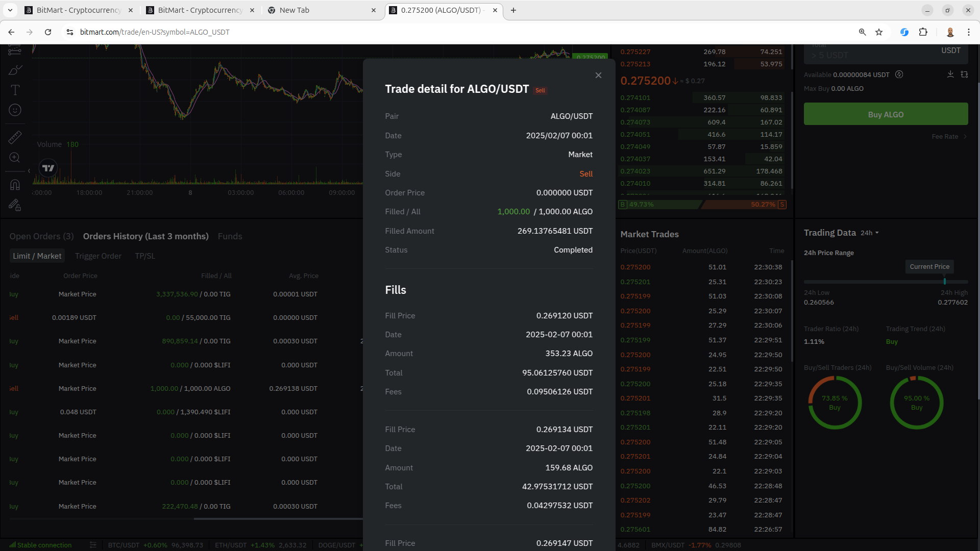Select the Text annotation tool
Viewport: 980px width, 551px height.
tap(15, 90)
